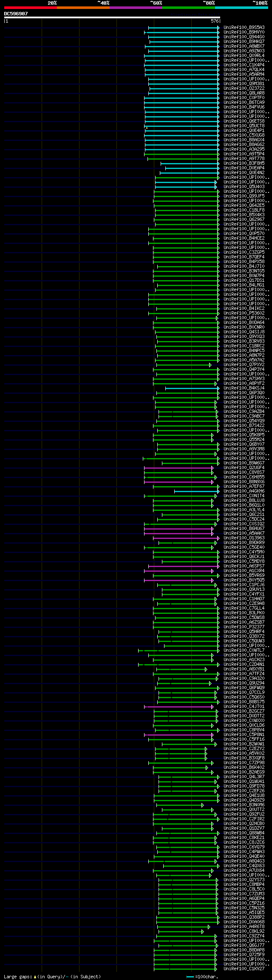Click hit label UniRef100_Q88WB4

pos(244,833)
